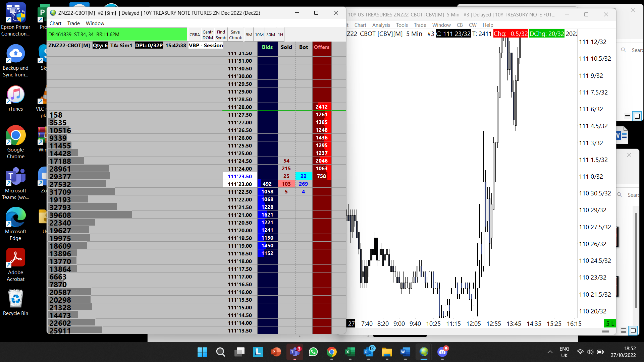644x362 pixels.
Task: Open Excel from the taskbar
Action: tap(350, 352)
